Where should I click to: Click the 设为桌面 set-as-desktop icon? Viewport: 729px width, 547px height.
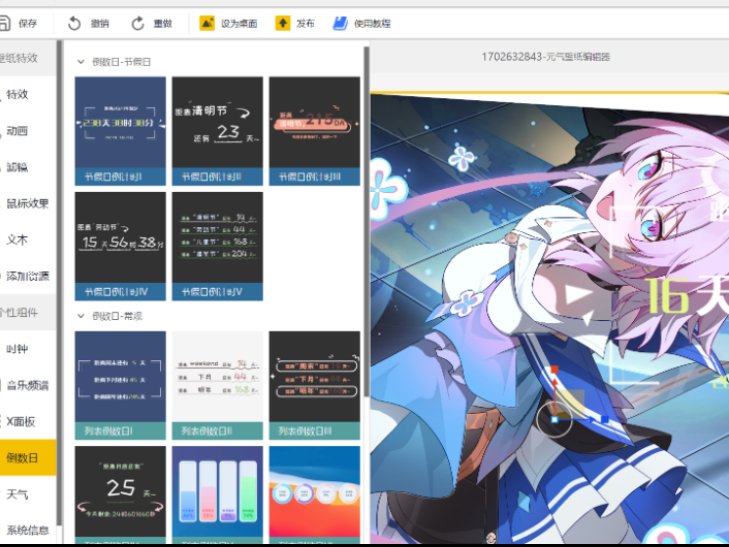click(207, 23)
